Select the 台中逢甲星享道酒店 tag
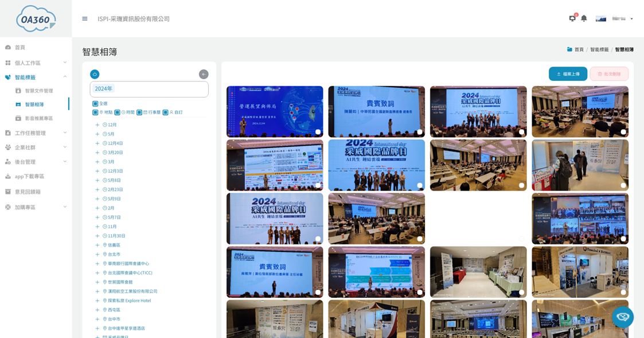 pyautogui.click(x=127, y=329)
